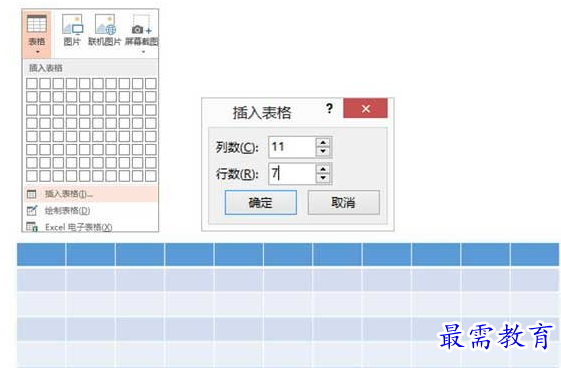
Task: Click the first header cell of blue table
Action: pos(42,255)
